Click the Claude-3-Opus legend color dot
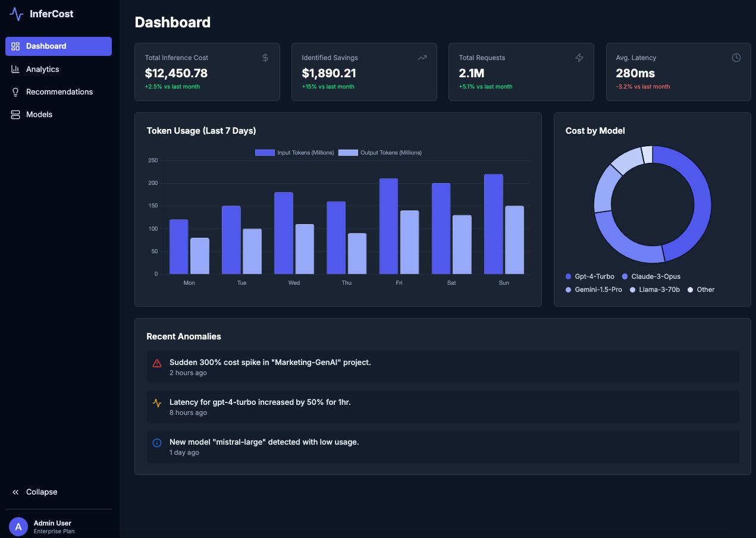Image resolution: width=756 pixels, height=538 pixels. 623,276
